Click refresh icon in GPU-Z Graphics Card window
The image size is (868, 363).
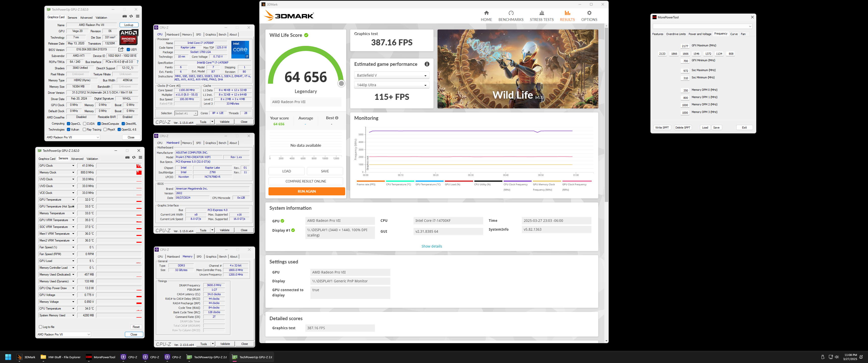click(131, 16)
